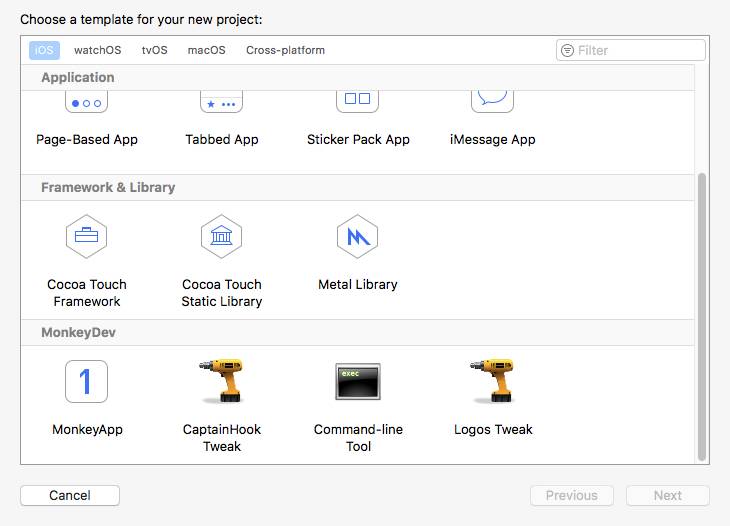Choose the CaptainHook Tweak drill icon

(222, 381)
